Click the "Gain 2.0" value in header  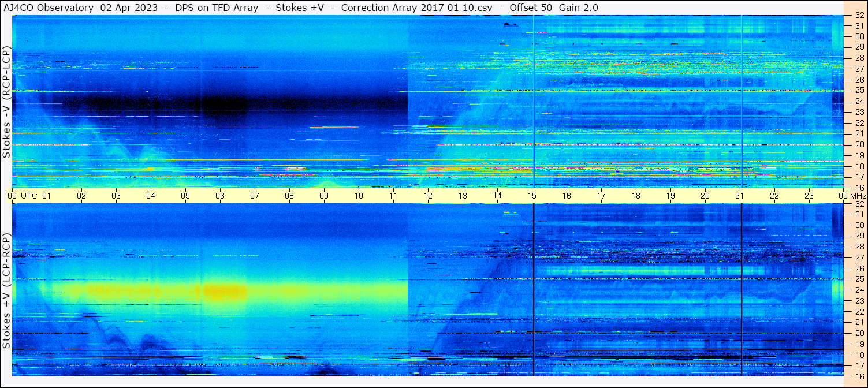pyautogui.click(x=579, y=8)
